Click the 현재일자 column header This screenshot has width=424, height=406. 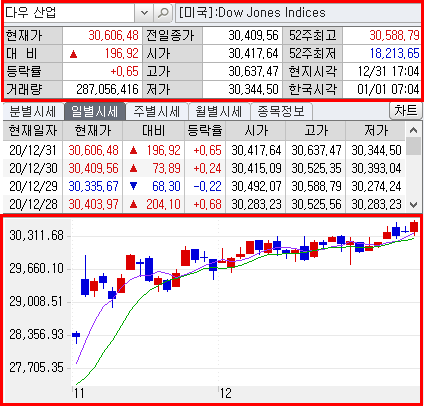[x=33, y=131]
